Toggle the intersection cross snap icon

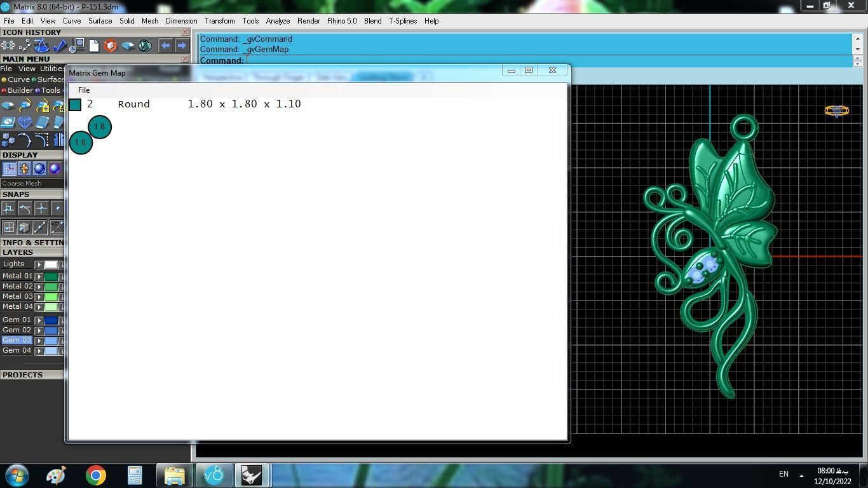[41, 208]
